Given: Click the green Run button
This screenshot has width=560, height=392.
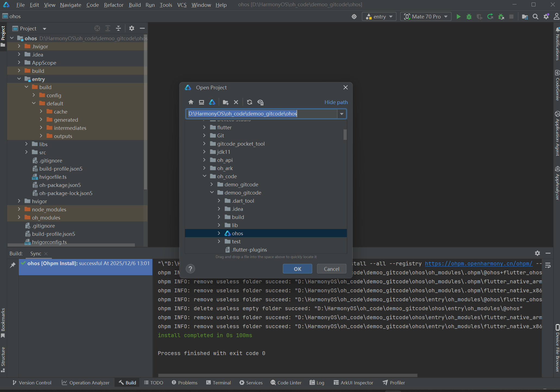Looking at the screenshot, I should coord(458,17).
